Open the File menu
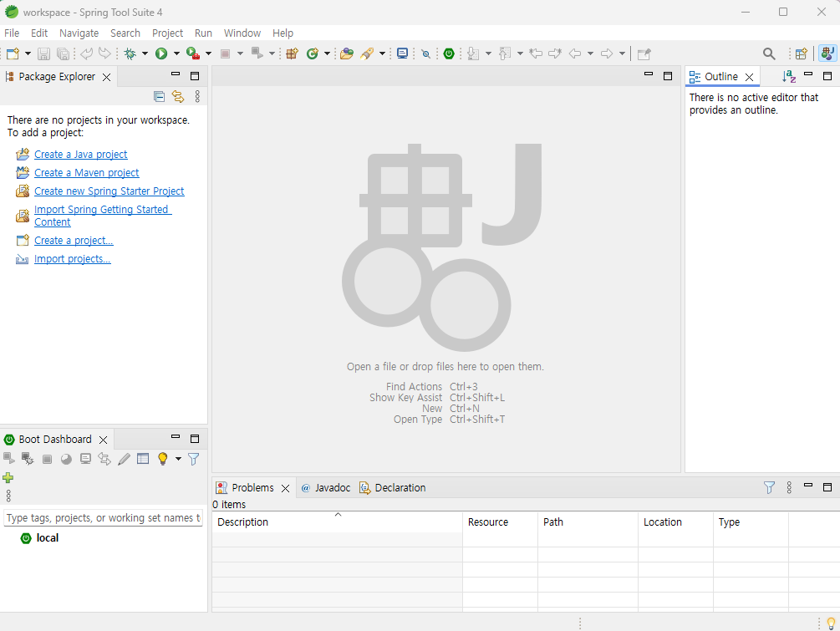This screenshot has width=840, height=631. [x=12, y=33]
